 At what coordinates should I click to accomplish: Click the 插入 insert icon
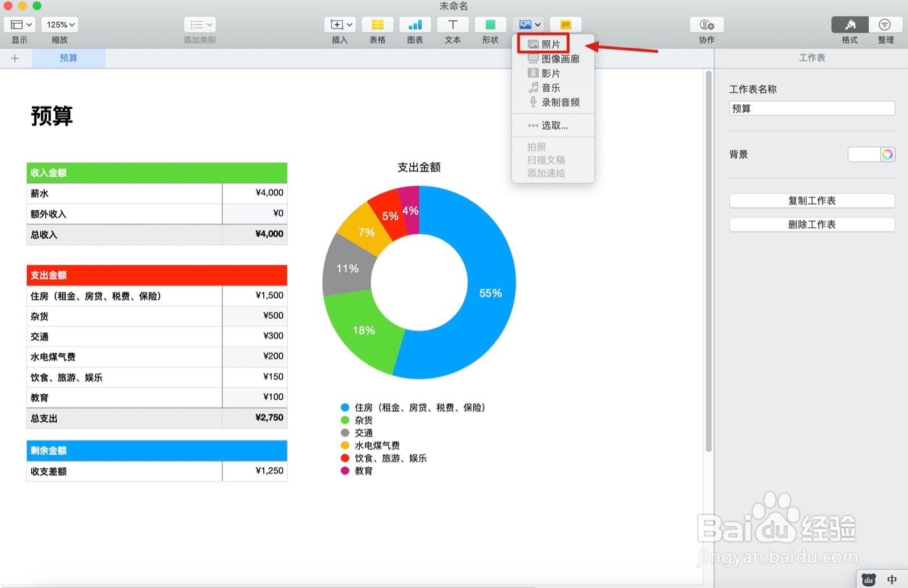click(x=336, y=24)
